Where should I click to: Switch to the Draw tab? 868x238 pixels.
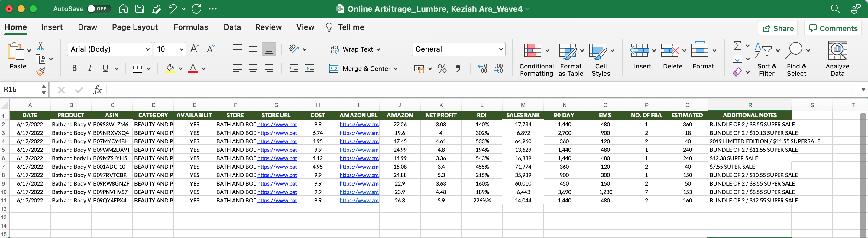click(87, 27)
